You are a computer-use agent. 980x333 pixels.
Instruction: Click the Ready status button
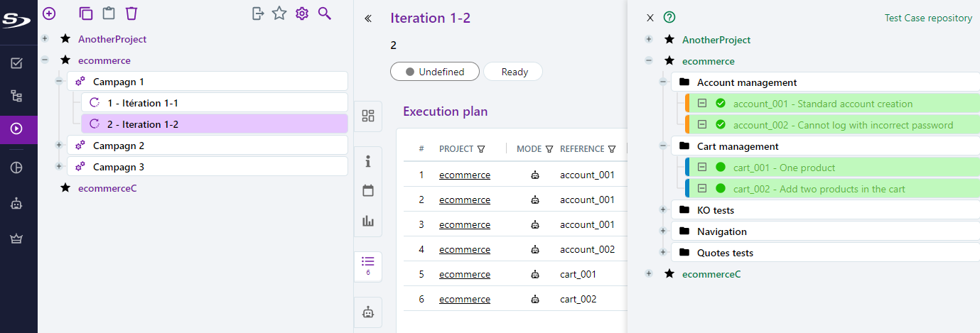(x=515, y=72)
